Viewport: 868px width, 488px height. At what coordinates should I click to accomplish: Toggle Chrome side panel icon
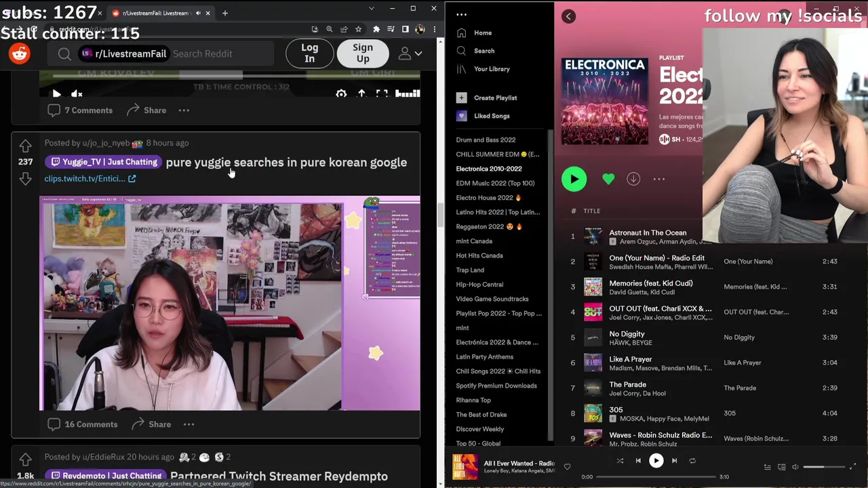coord(405,29)
